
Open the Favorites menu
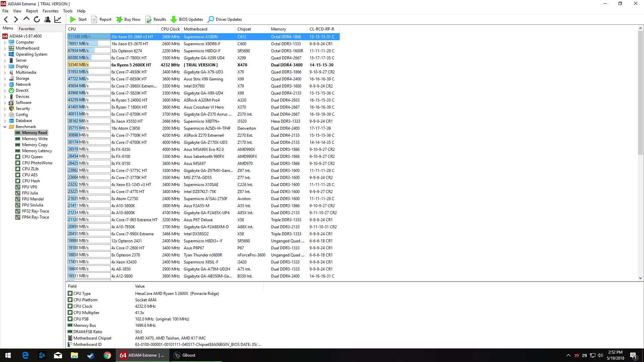point(50,11)
